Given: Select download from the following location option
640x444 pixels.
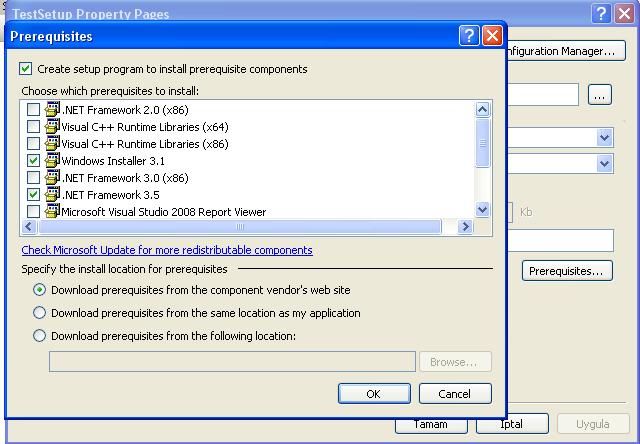Looking at the screenshot, I should coord(39,336).
